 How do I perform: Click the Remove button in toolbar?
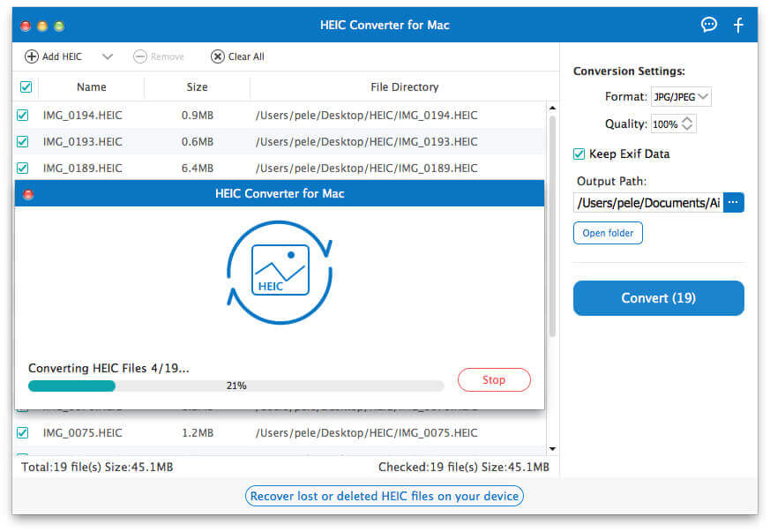[159, 56]
